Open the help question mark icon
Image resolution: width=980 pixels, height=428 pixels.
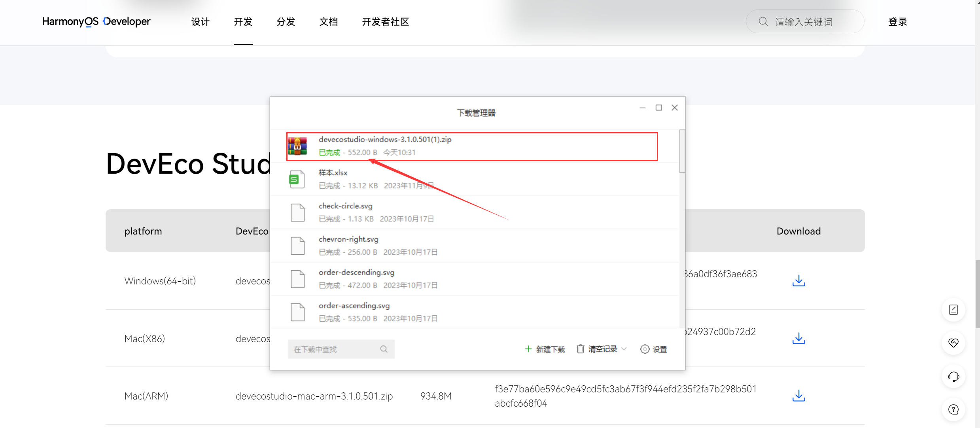point(954,409)
